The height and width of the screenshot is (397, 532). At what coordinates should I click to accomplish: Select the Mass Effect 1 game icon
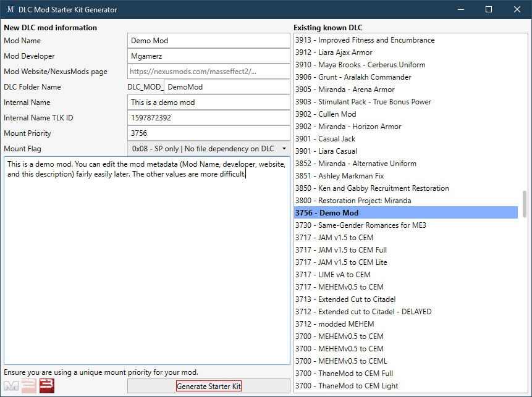pos(11,387)
